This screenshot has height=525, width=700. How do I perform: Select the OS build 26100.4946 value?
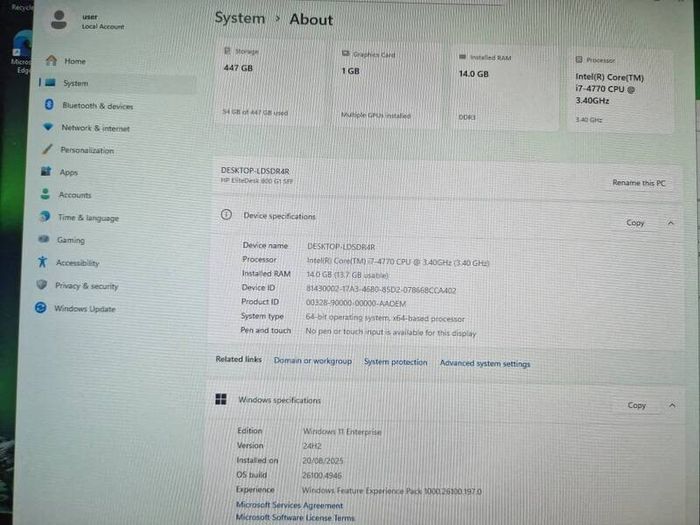(x=321, y=475)
